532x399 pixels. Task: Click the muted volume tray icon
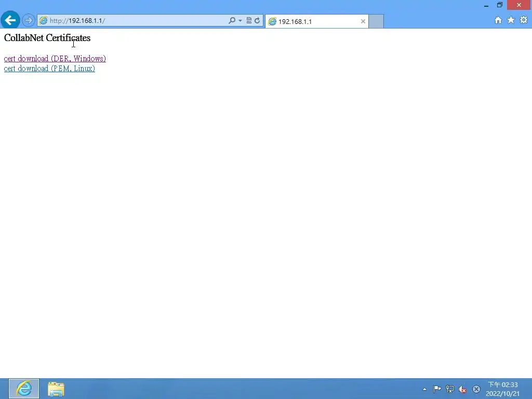(x=462, y=389)
